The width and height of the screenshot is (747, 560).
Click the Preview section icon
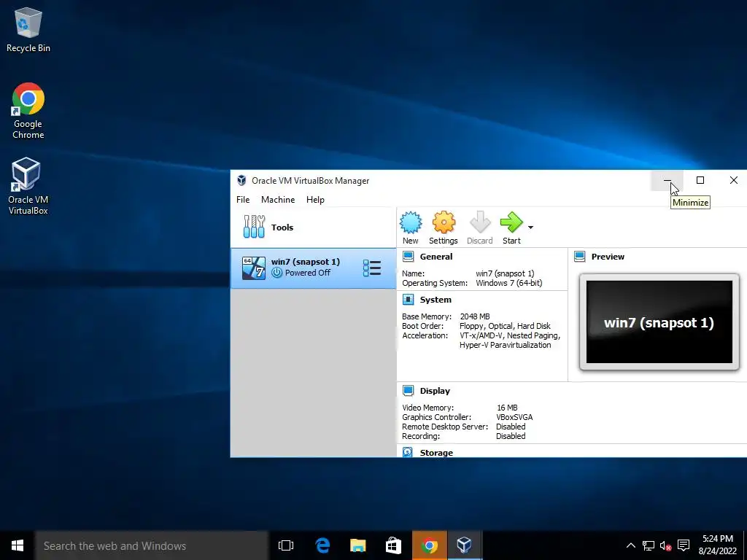pyautogui.click(x=580, y=257)
